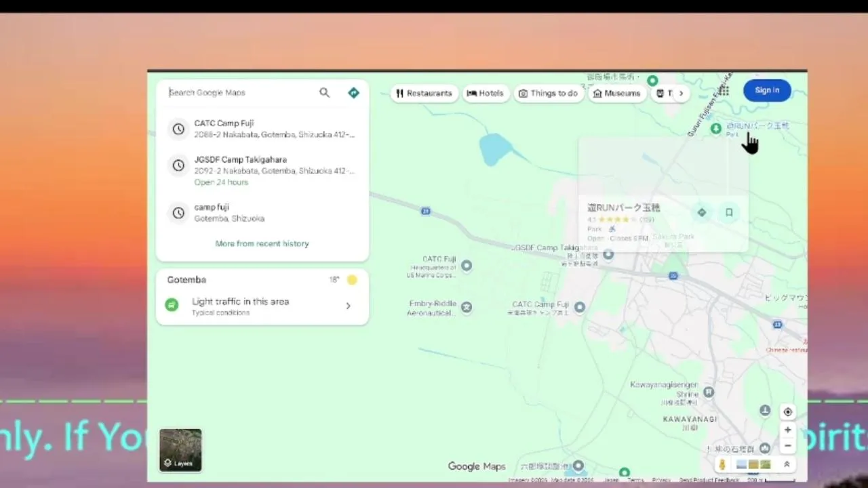Click the green park pin near top right
868x488 pixels.
tap(715, 128)
